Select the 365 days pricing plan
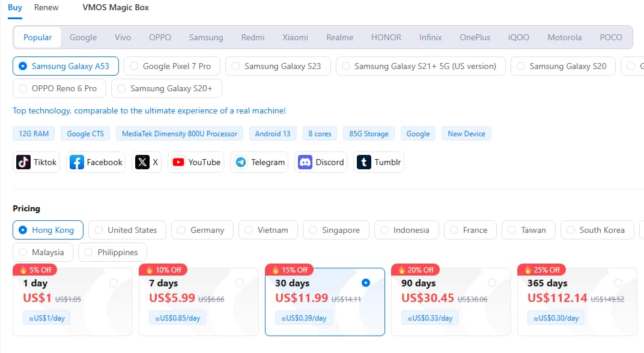Screen dimensions: 644x353 pyautogui.click(x=577, y=301)
